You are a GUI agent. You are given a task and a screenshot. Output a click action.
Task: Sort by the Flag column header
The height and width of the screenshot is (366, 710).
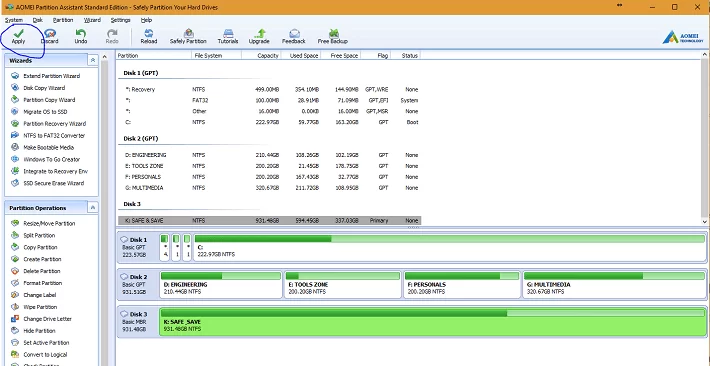click(375, 55)
